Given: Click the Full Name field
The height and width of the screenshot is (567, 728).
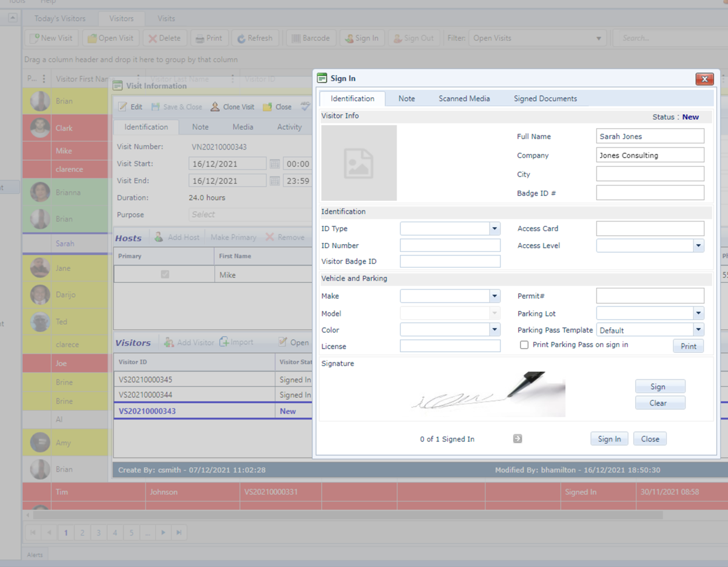Looking at the screenshot, I should pos(650,137).
